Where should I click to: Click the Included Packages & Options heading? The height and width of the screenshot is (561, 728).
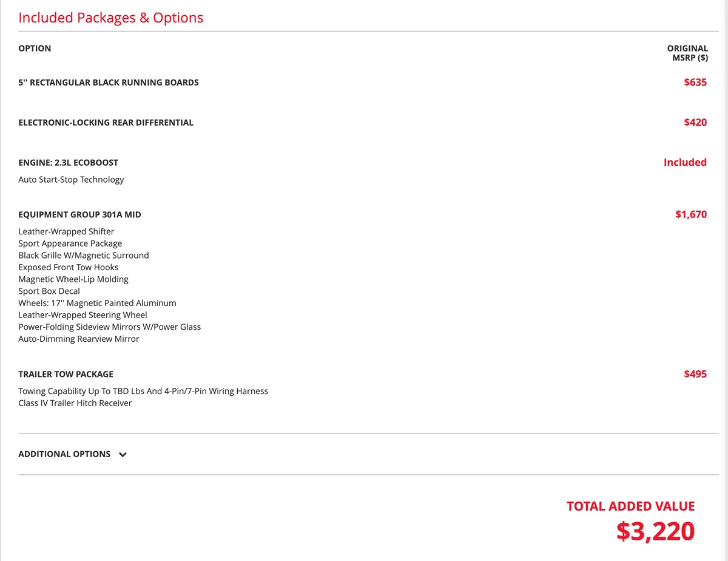pyautogui.click(x=111, y=18)
